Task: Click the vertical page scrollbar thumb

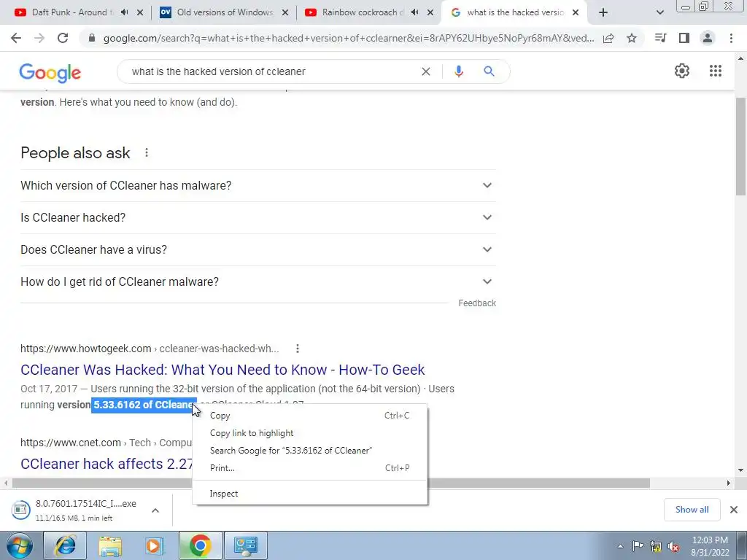Action: click(740, 146)
